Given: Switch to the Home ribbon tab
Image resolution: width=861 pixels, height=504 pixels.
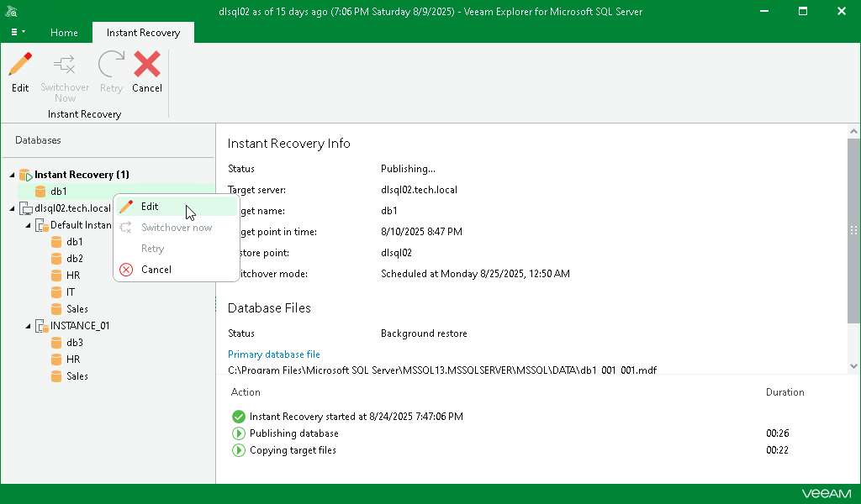Looking at the screenshot, I should (64, 33).
